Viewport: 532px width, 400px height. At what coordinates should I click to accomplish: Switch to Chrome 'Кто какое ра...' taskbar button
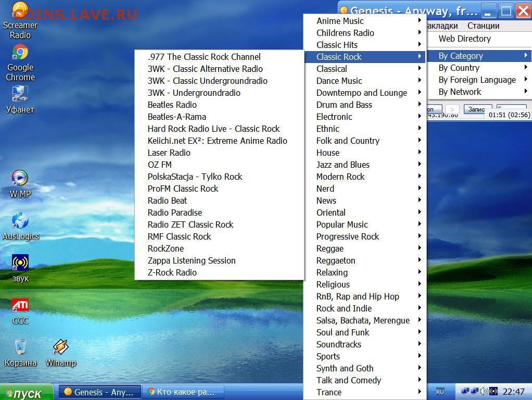(x=183, y=392)
